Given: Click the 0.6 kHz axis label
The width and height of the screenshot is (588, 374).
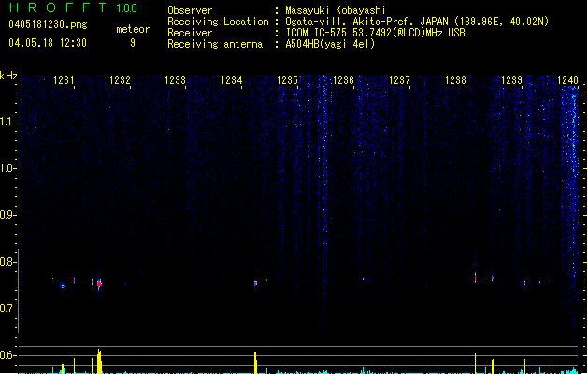Looking at the screenshot, I should [x=7, y=355].
